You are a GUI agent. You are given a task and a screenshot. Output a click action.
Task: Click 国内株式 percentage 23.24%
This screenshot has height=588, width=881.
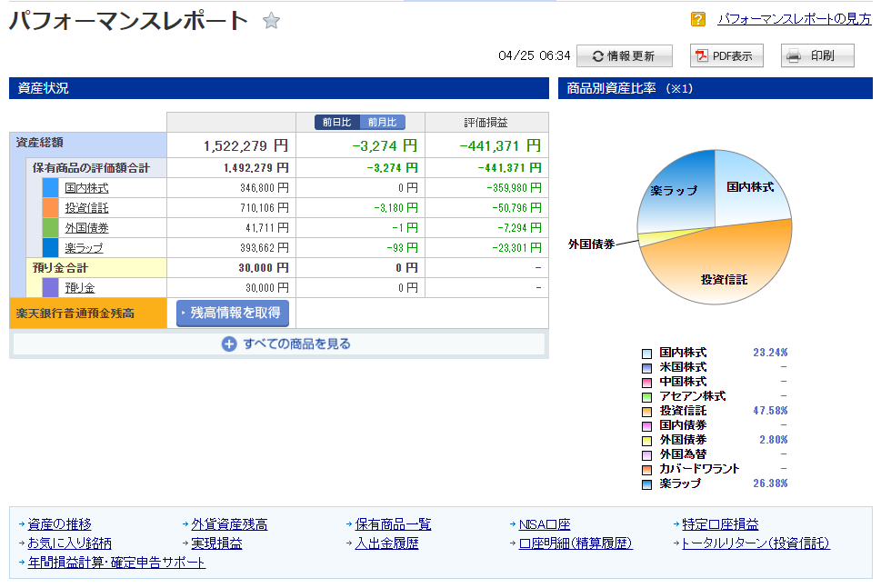click(x=770, y=352)
